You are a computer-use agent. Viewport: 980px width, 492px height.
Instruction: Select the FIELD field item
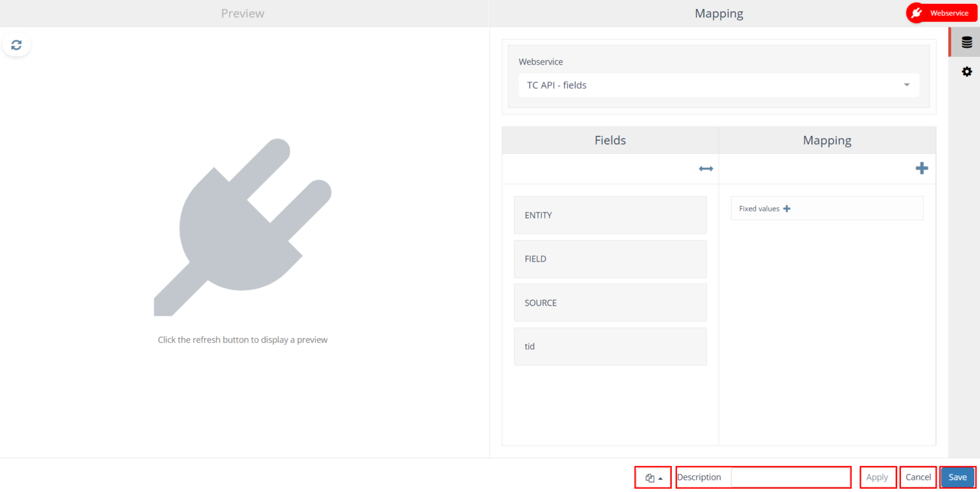coord(611,259)
